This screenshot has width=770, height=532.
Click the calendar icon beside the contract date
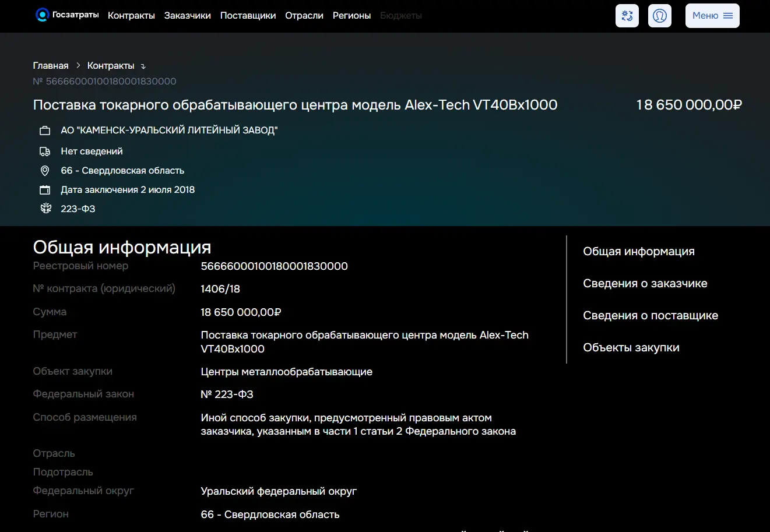(x=45, y=190)
